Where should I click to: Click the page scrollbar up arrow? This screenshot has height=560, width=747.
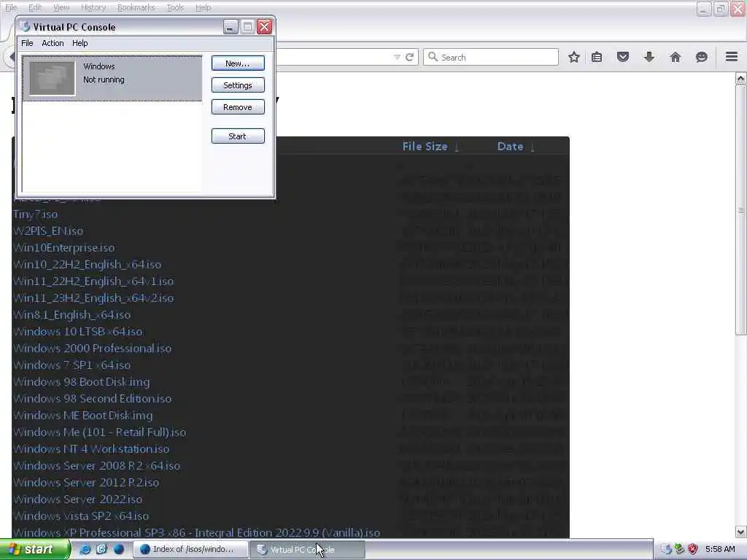[x=741, y=79]
